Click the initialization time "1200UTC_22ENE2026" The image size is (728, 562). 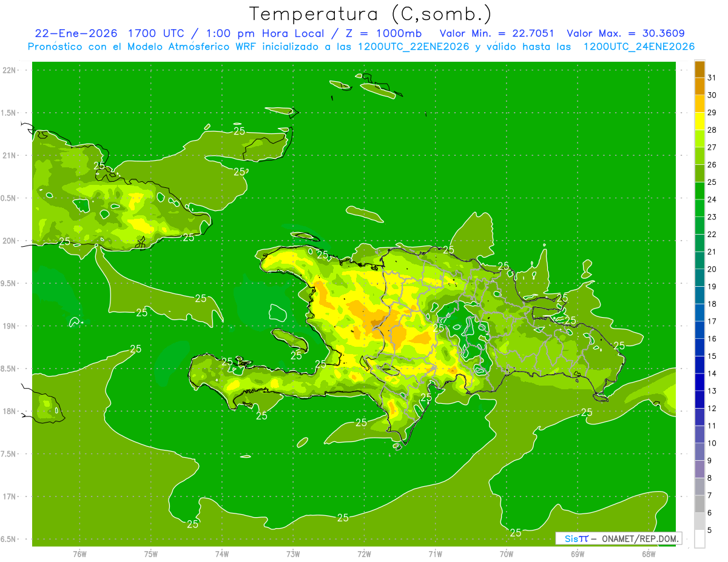click(x=414, y=47)
